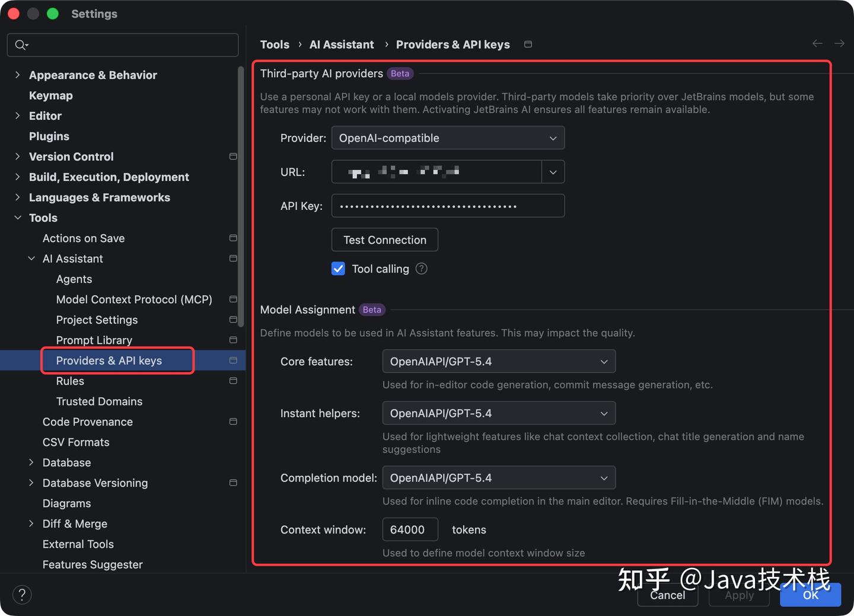Open Trusted Domains settings page
The width and height of the screenshot is (854, 616).
pos(99,401)
